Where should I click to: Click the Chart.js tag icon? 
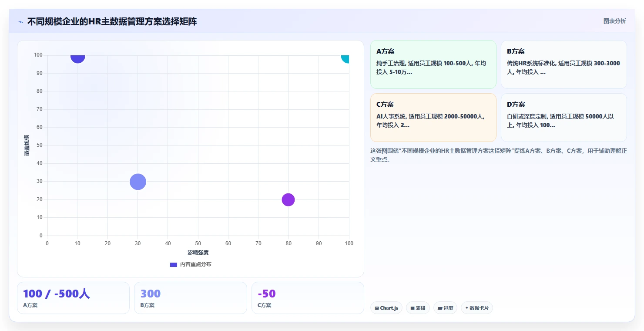[377, 308]
